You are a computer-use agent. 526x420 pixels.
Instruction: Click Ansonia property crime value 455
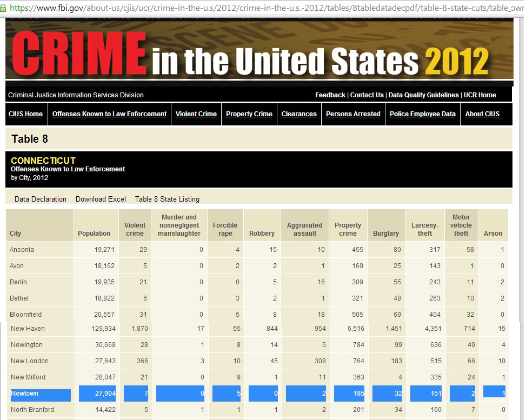pyautogui.click(x=357, y=250)
